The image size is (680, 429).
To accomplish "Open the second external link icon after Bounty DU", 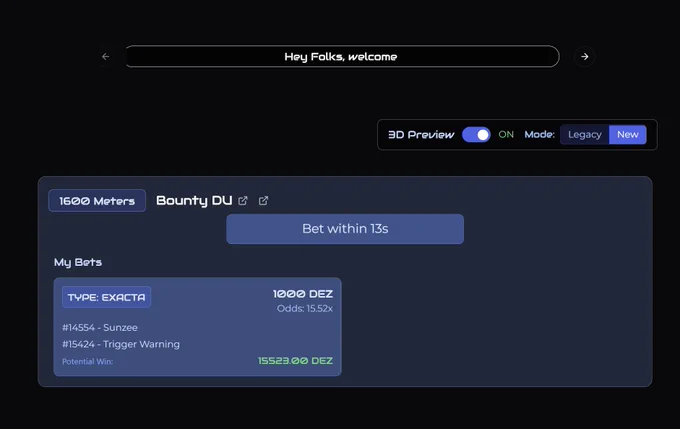I will coord(263,200).
